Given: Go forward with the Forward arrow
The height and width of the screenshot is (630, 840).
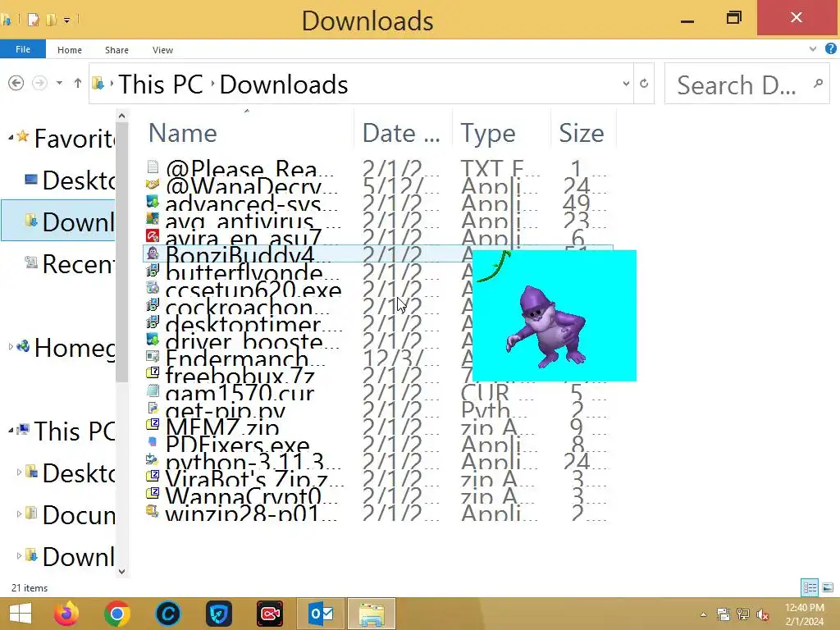Looking at the screenshot, I should pos(39,83).
